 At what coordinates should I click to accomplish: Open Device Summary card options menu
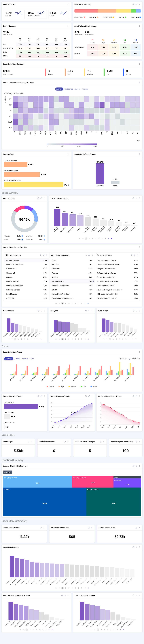pyautogui.click(x=68, y=26)
